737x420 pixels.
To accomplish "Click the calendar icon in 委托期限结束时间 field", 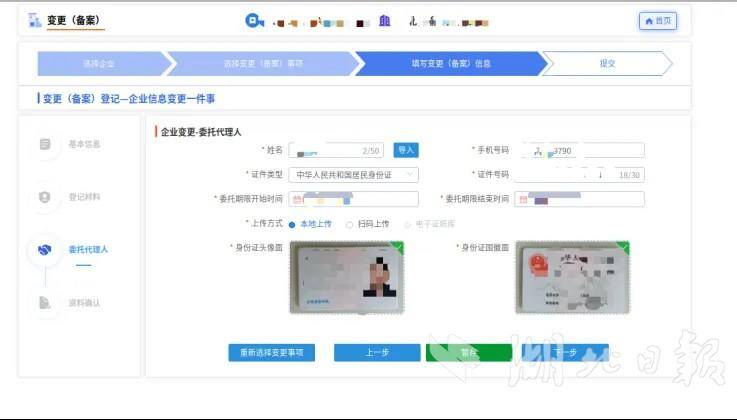I will click(523, 199).
